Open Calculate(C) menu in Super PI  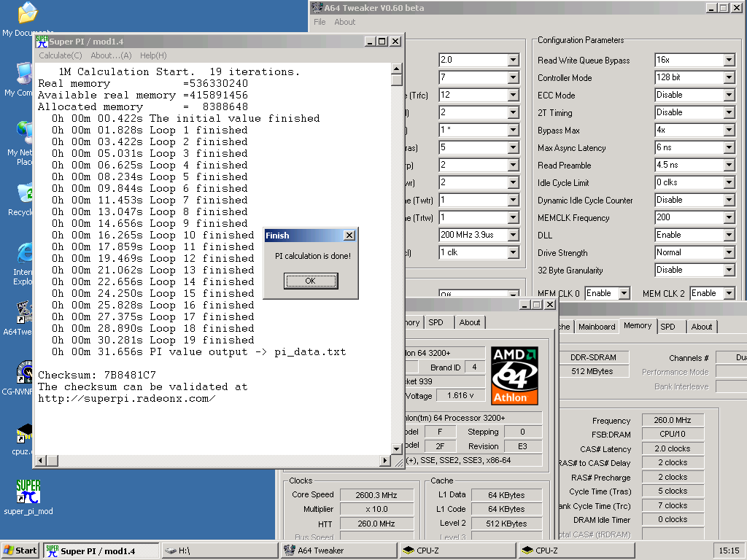tap(61, 55)
